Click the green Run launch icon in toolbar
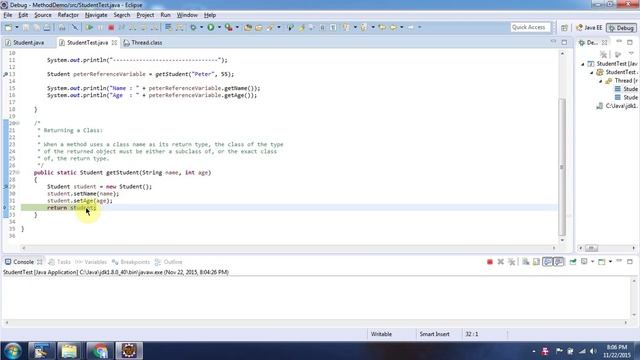 click(x=211, y=27)
